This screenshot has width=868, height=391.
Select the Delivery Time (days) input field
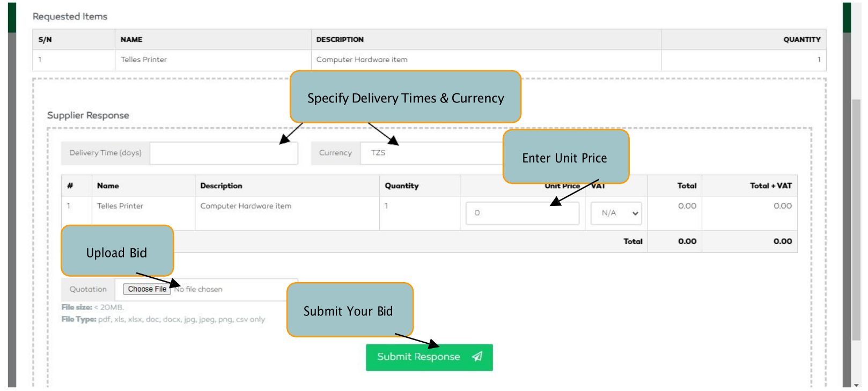[x=225, y=154]
